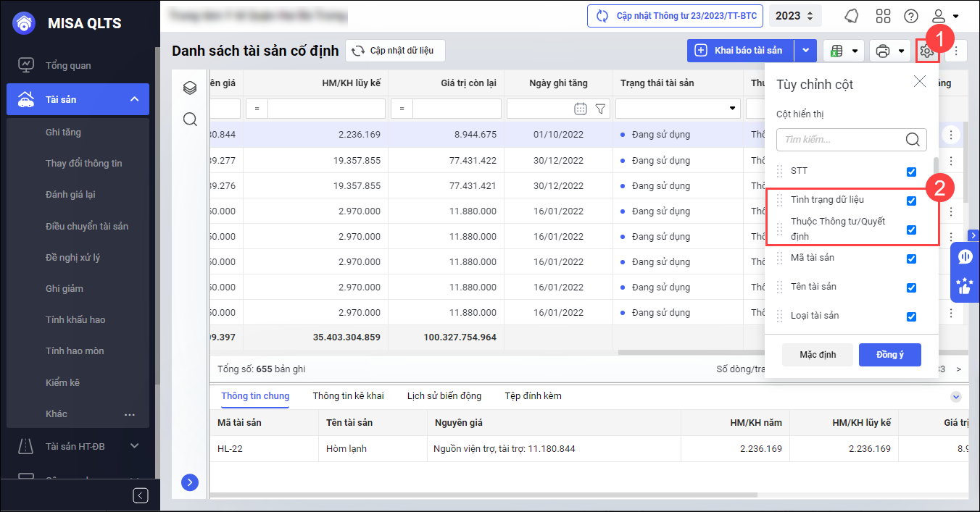Screen dimensions: 980x512
Task: Click the Excel export icon
Action: click(836, 51)
